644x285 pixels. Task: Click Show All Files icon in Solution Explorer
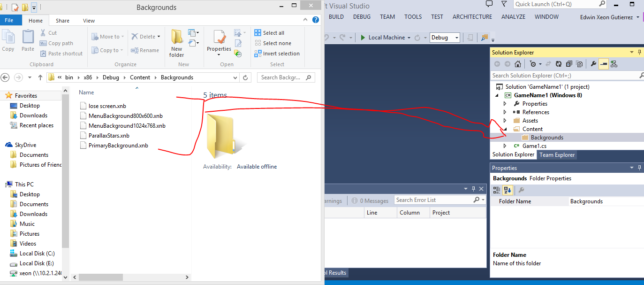tap(579, 64)
